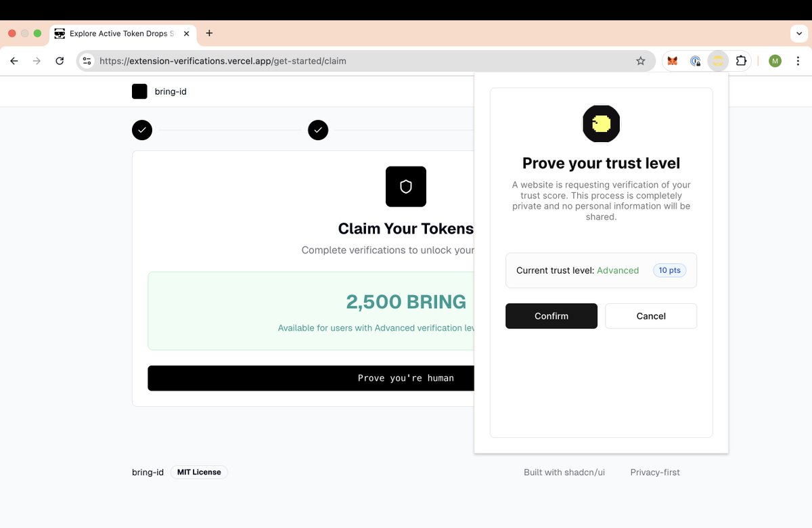Open a new tab with plus button

(209, 33)
